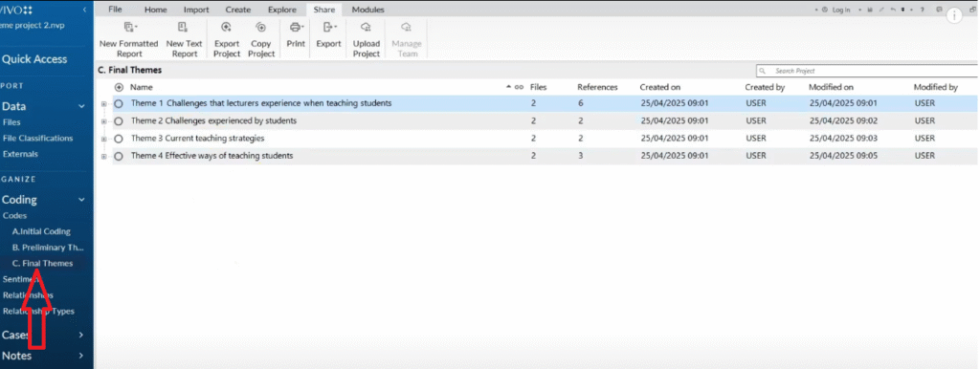This screenshot has height=369, width=980.
Task: Select Codes under Coding
Action: [x=15, y=215]
